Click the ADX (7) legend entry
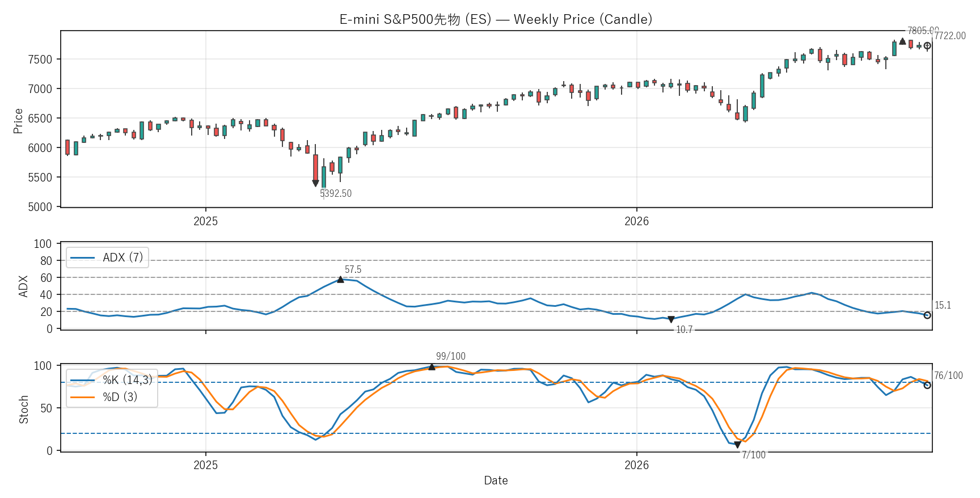The image size is (980, 498). tap(107, 258)
